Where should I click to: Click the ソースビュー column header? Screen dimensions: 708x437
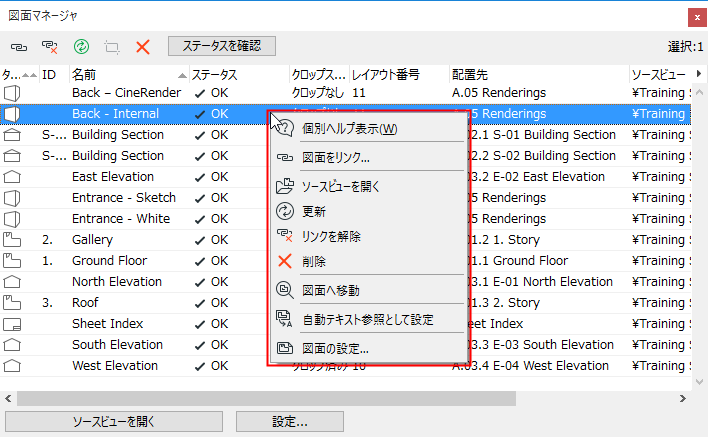pos(659,74)
